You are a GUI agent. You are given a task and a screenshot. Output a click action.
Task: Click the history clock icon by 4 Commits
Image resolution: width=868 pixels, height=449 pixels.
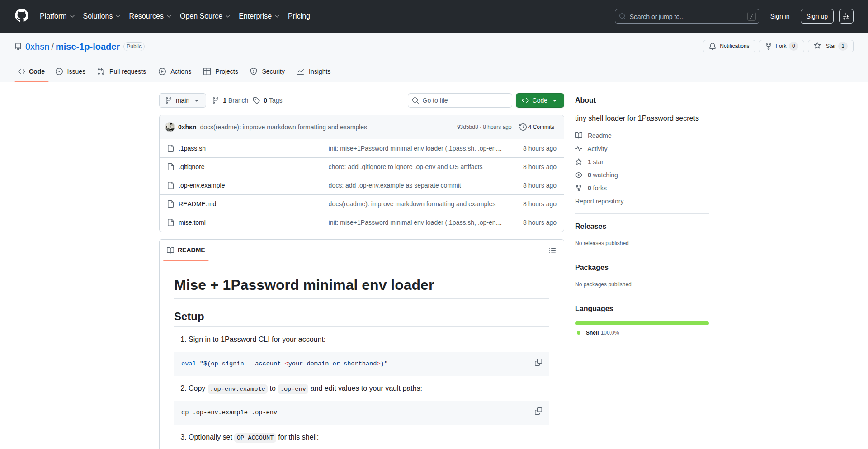pyautogui.click(x=523, y=127)
